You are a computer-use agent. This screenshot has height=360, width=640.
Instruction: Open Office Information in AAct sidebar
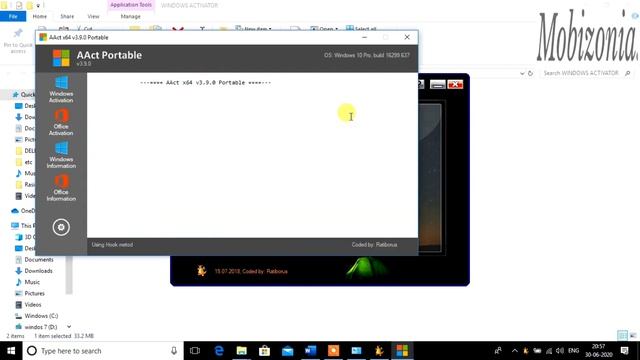tap(61, 188)
